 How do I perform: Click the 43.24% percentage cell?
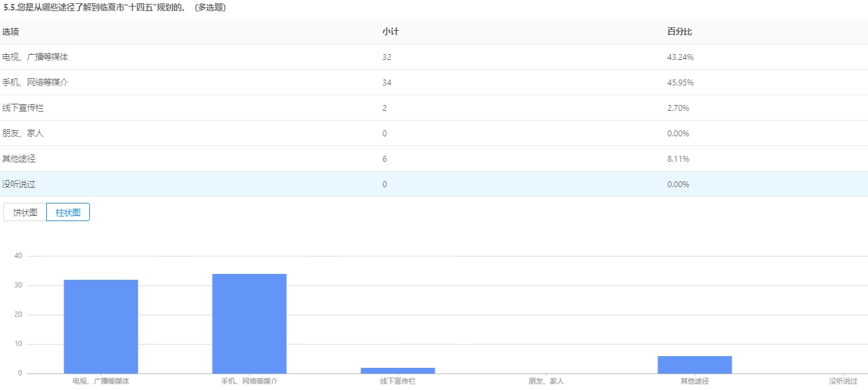tap(680, 57)
